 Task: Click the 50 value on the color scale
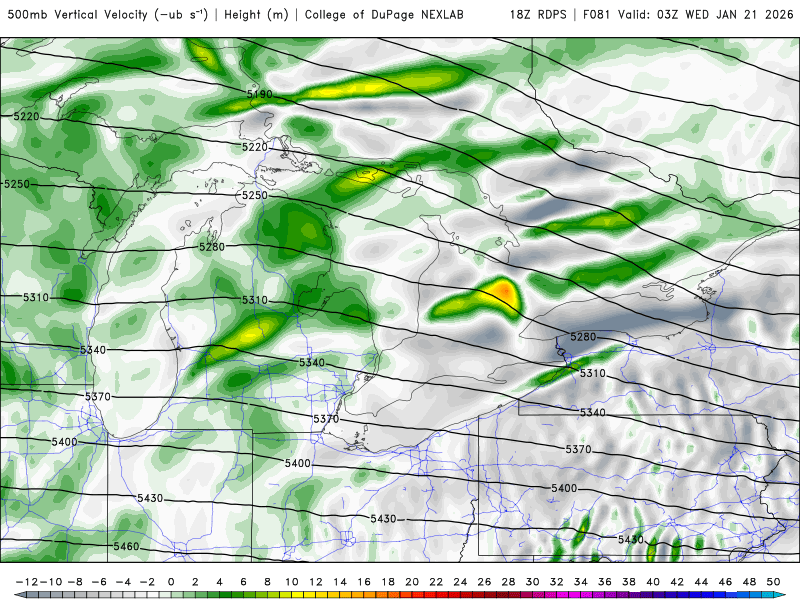[773, 582]
